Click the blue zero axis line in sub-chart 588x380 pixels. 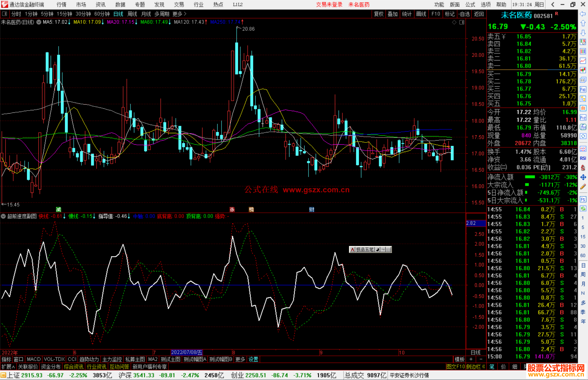tap(233, 285)
